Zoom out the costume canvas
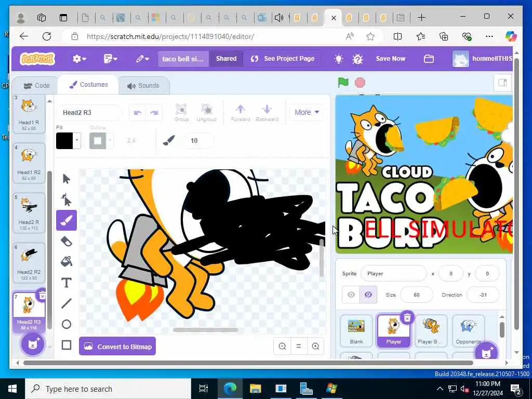This screenshot has height=399, width=532. [282, 346]
